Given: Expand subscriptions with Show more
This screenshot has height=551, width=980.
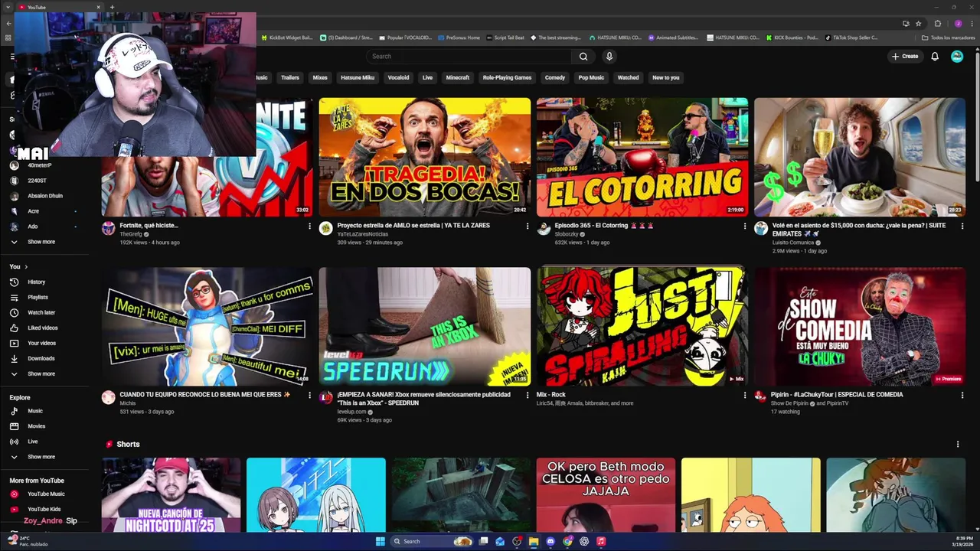Looking at the screenshot, I should pyautogui.click(x=41, y=242).
